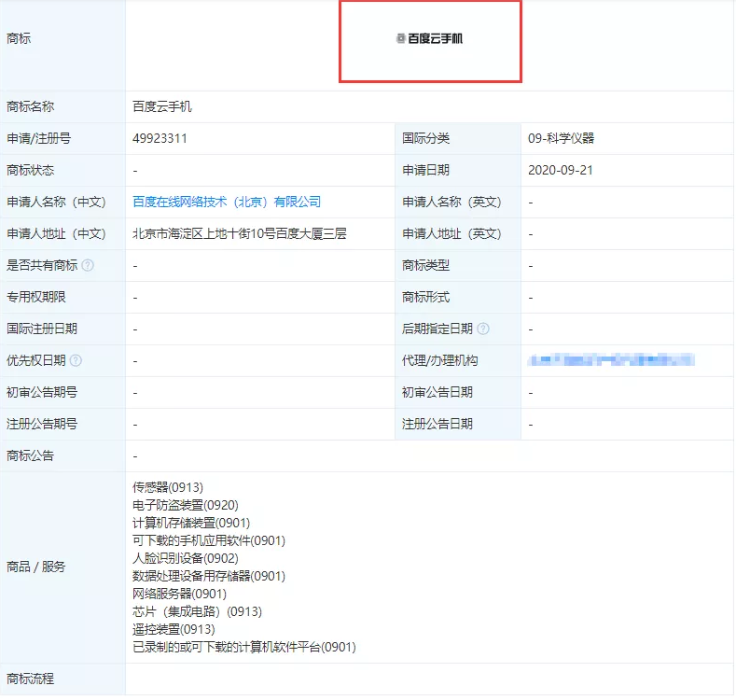Click the 商标状态 field label
This screenshot has height=700, width=736.
point(30,170)
